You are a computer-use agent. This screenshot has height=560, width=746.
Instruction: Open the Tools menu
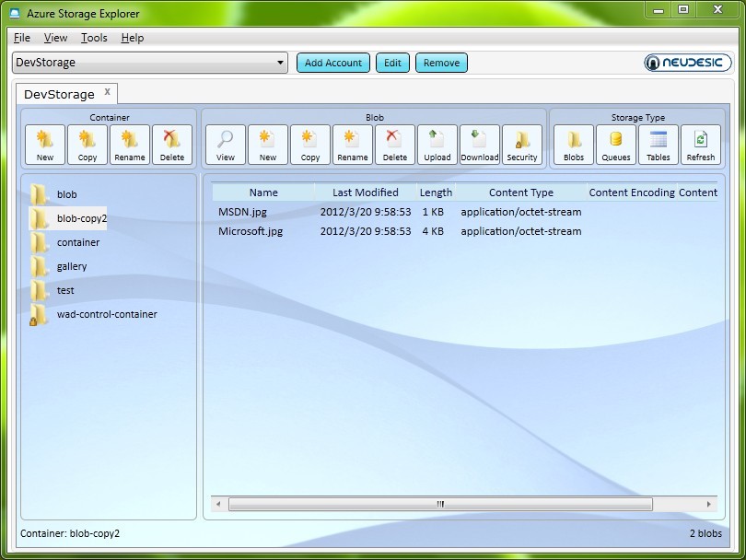point(94,38)
